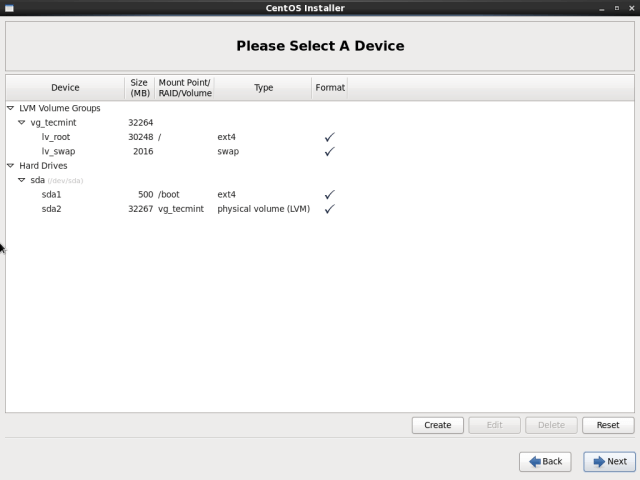Collapse the LVM Volume Groups section
The height and width of the screenshot is (480, 640).
[x=11, y=108]
